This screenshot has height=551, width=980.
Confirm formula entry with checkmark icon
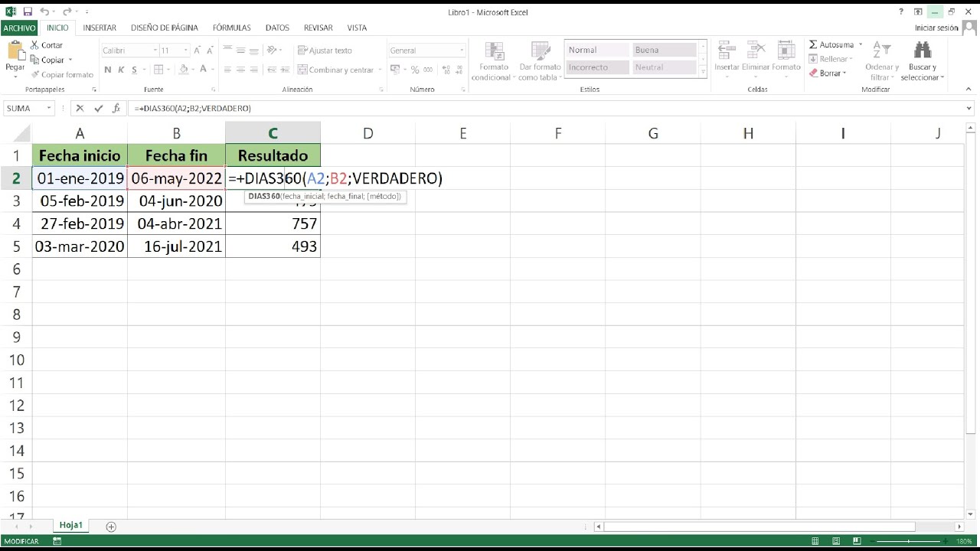[98, 109]
